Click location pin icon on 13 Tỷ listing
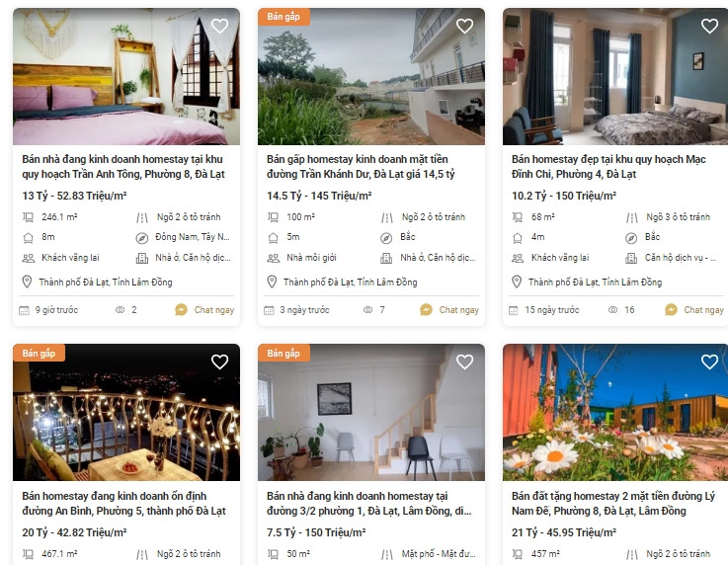The height and width of the screenshot is (565, 728). pos(27,282)
